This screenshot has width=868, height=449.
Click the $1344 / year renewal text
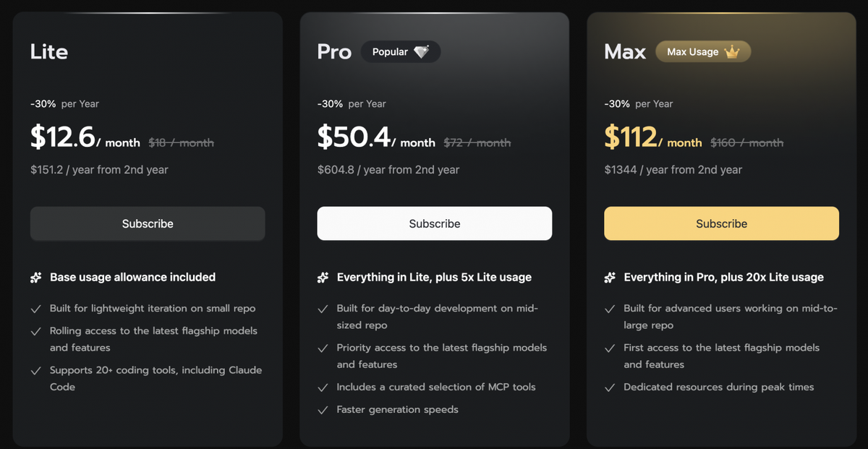[x=673, y=170]
